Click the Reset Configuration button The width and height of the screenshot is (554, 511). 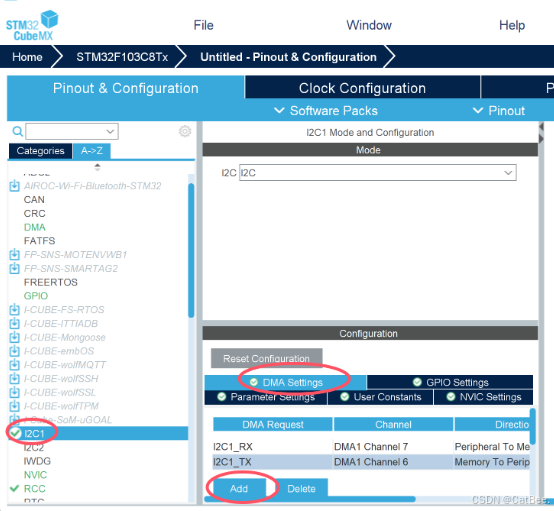266,358
